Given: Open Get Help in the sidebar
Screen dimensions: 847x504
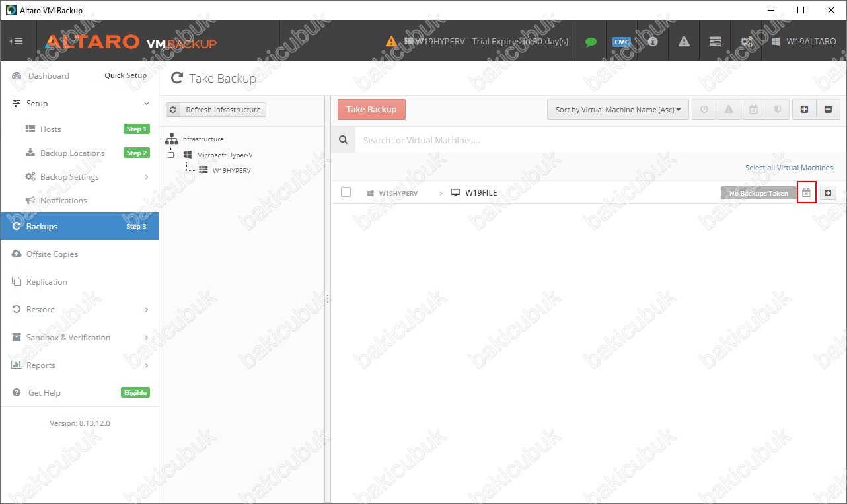Looking at the screenshot, I should pos(44,393).
